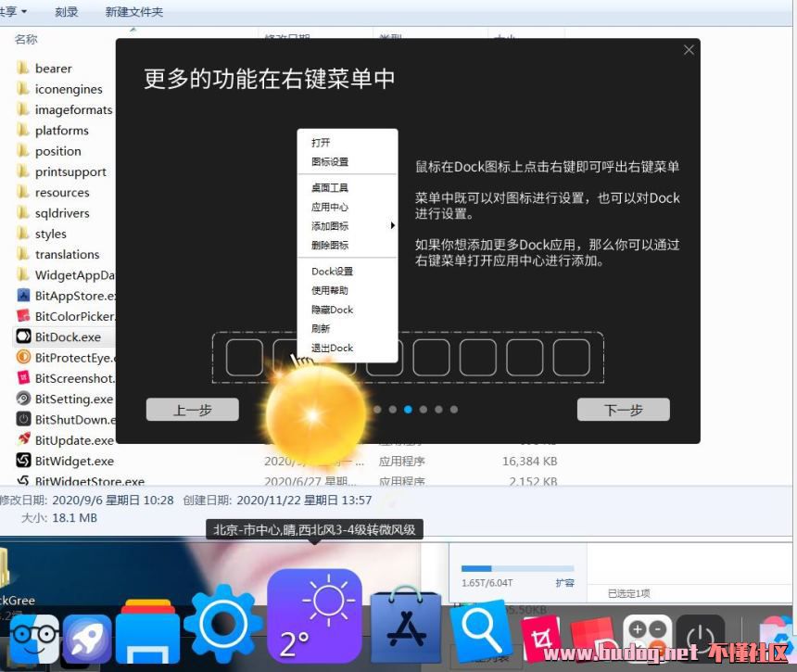This screenshot has width=797, height=672.
Task: Open the Finder face icon in Dock
Action: click(x=34, y=639)
